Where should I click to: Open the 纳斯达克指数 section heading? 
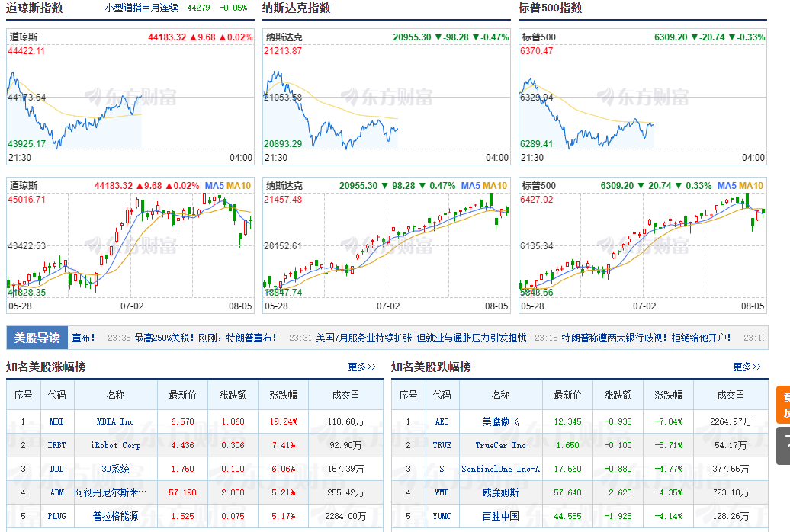tap(296, 8)
